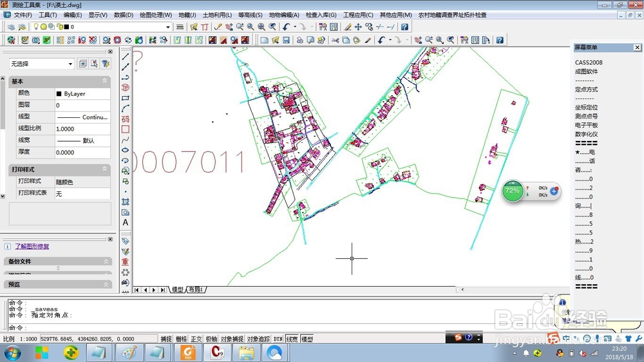The width and height of the screenshot is (644, 362).
Task: Collapse the 基本 properties section
Action: (104, 81)
